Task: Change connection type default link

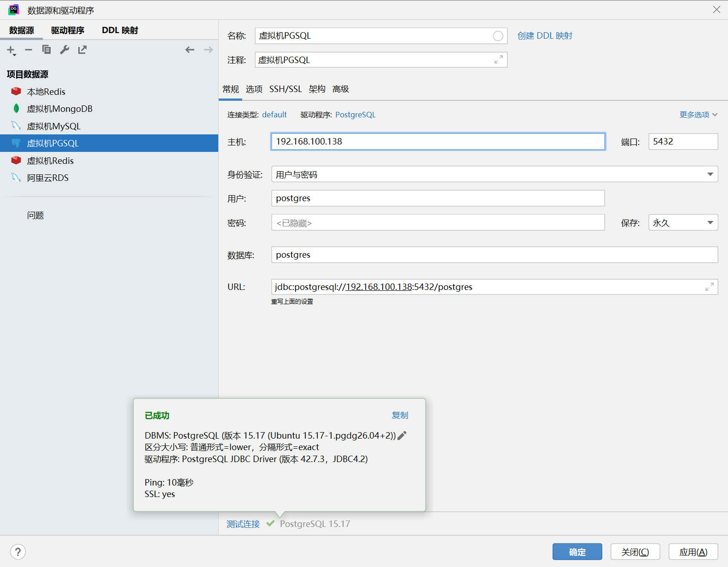Action: (x=274, y=115)
